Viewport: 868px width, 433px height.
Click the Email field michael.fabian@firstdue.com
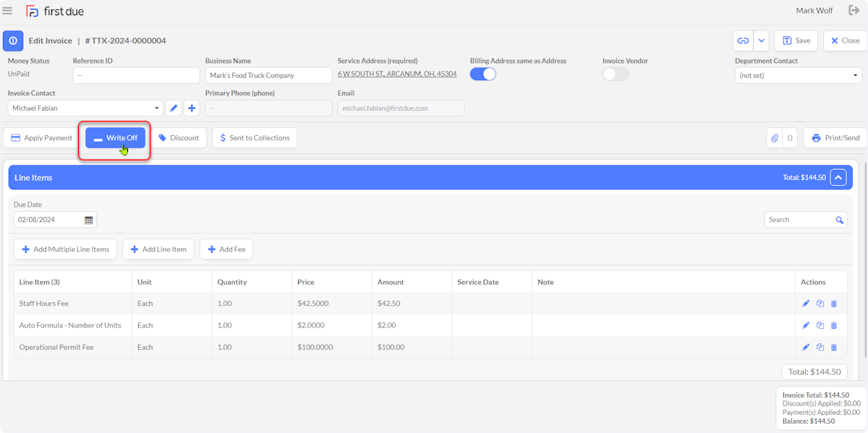tap(401, 108)
